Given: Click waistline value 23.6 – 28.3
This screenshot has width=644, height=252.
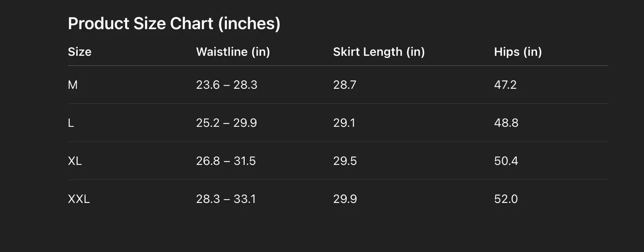Looking at the screenshot, I should [226, 85].
